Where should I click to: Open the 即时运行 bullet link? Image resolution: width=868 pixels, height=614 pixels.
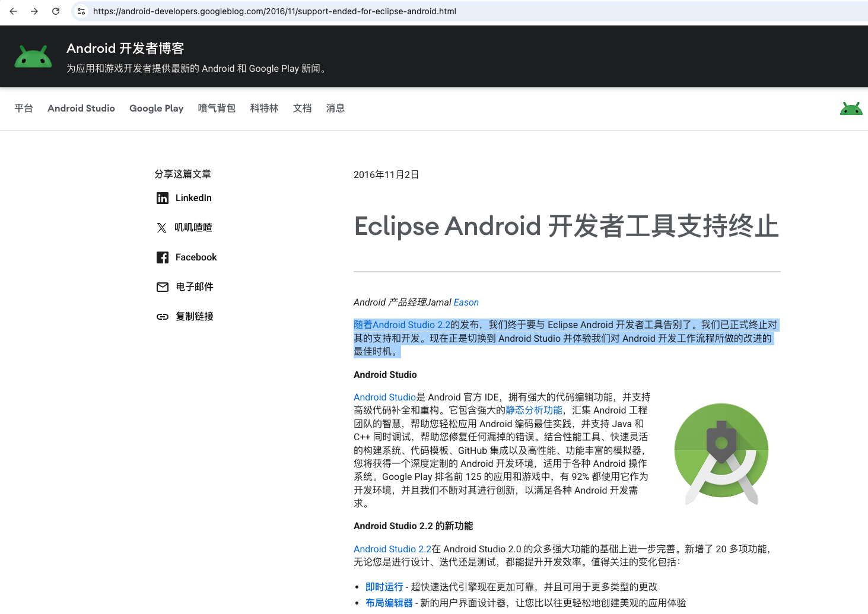point(384,587)
